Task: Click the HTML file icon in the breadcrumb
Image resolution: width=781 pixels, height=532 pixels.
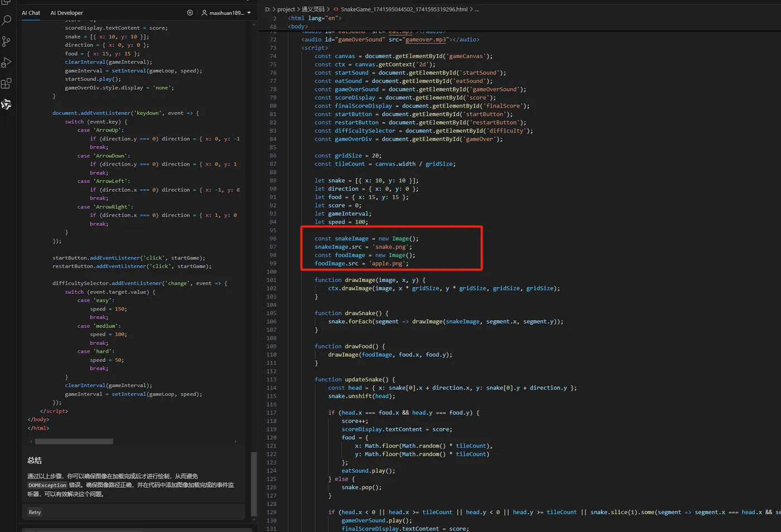Action: point(336,9)
